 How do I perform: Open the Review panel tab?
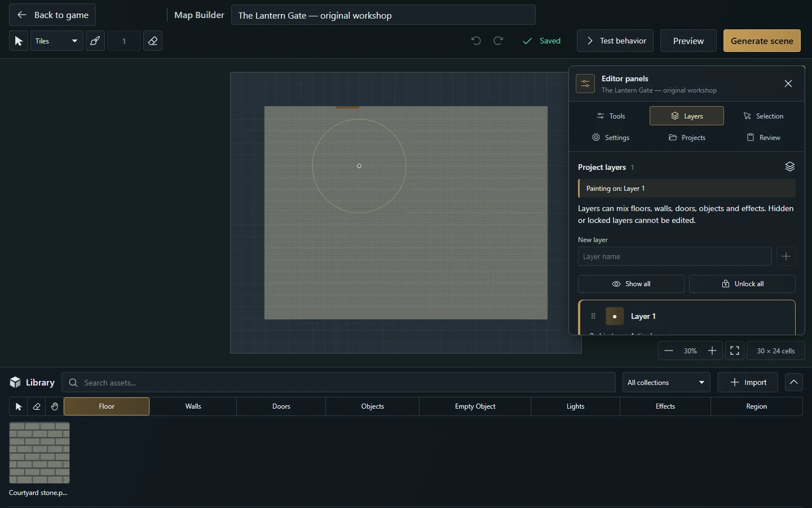763,137
